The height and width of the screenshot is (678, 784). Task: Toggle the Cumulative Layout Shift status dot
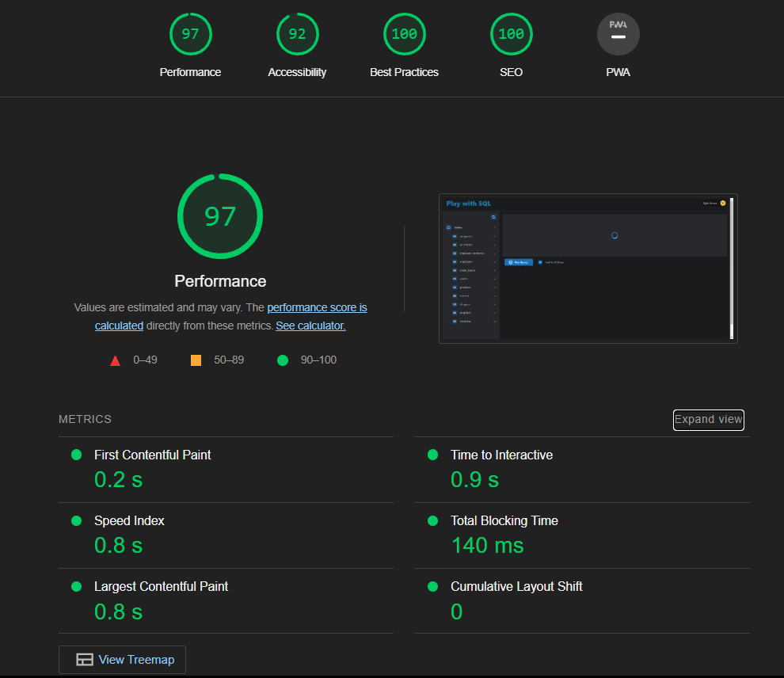tap(432, 586)
